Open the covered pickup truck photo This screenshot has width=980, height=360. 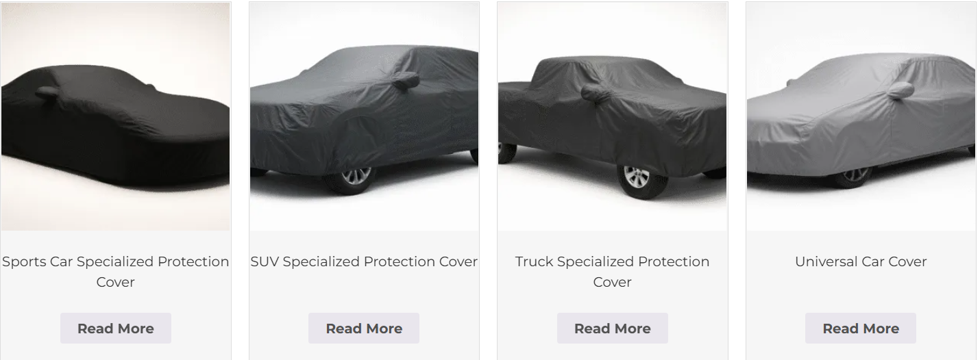click(613, 116)
